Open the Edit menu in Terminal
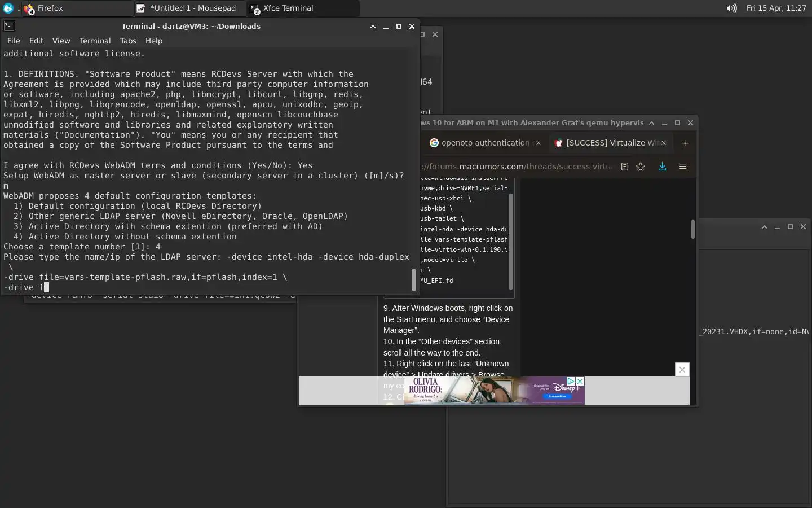812x508 pixels. pos(36,41)
